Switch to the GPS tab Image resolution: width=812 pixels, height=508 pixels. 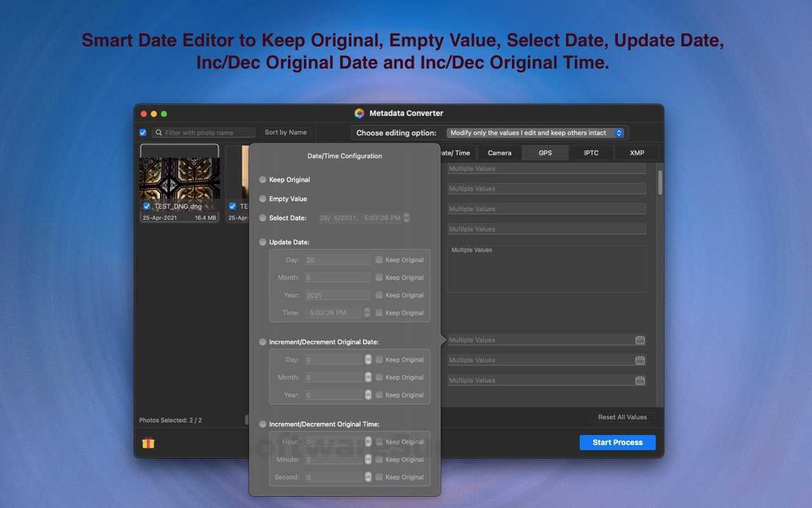tap(545, 152)
